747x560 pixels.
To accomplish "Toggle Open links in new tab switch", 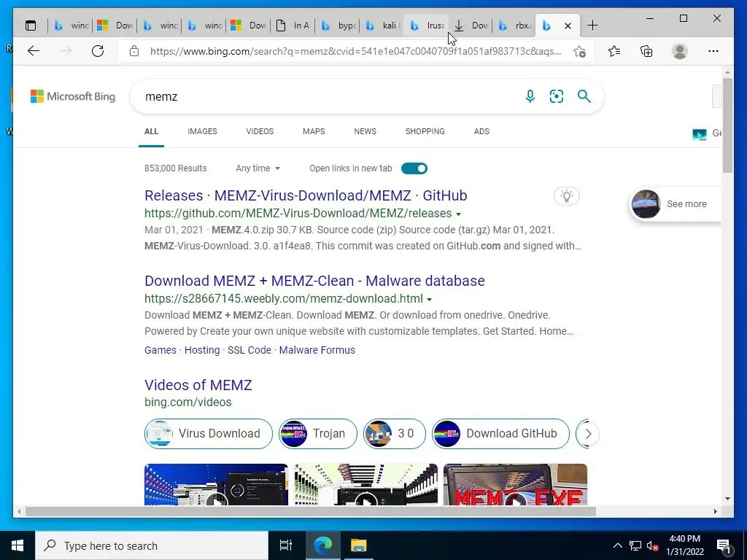I will pyautogui.click(x=414, y=168).
